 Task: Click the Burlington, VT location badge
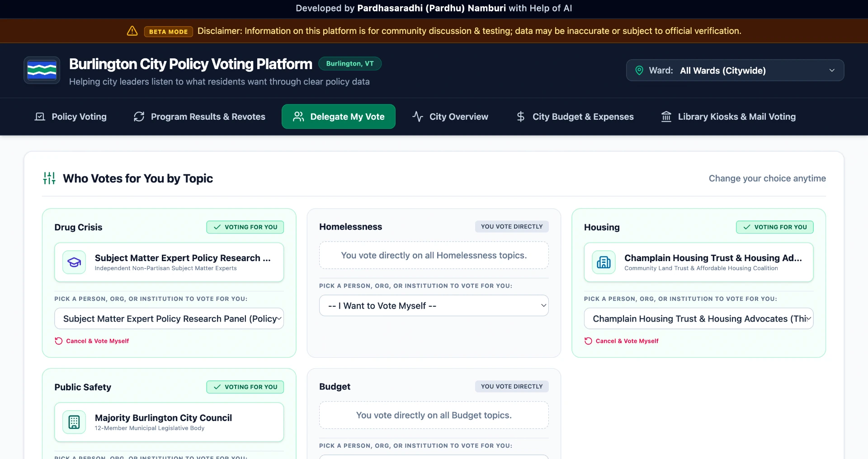(x=350, y=64)
